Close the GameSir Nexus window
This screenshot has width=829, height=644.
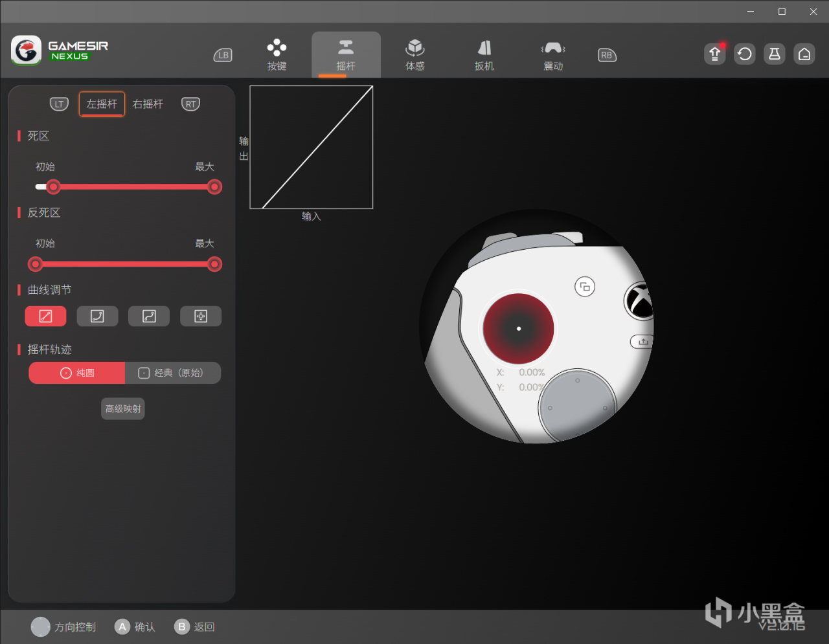(x=813, y=12)
